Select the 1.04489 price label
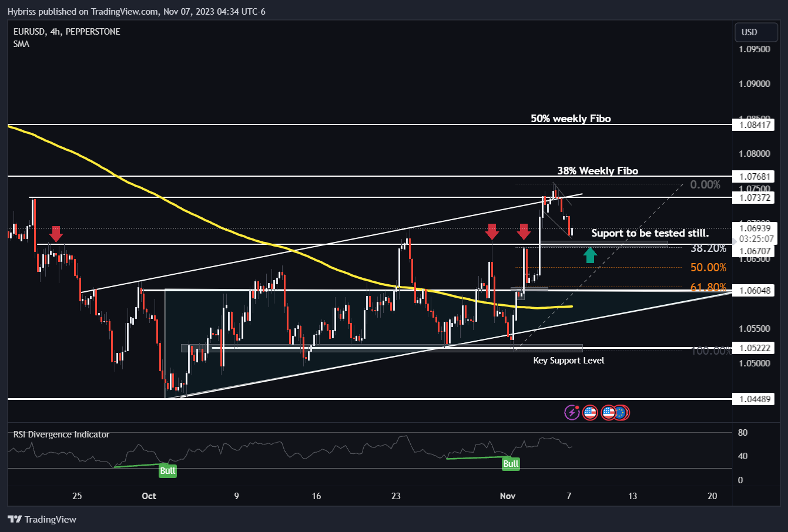The height and width of the screenshot is (532, 788). click(x=753, y=399)
